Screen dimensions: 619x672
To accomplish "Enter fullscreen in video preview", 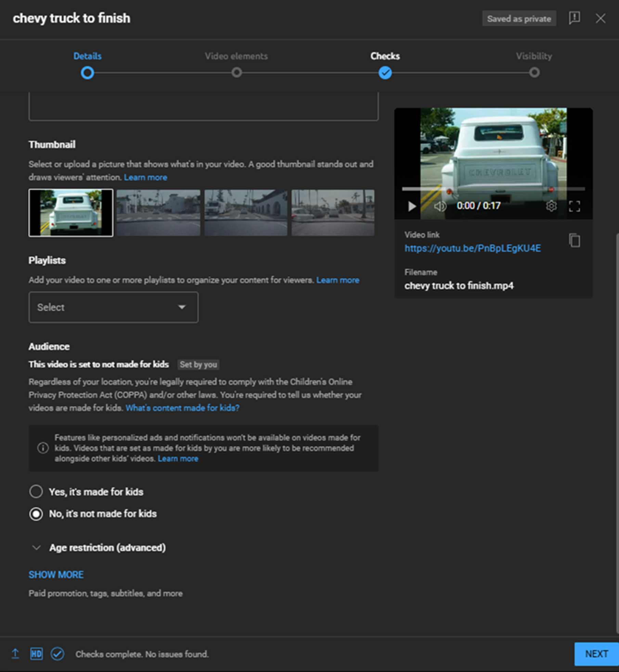I will [x=575, y=206].
